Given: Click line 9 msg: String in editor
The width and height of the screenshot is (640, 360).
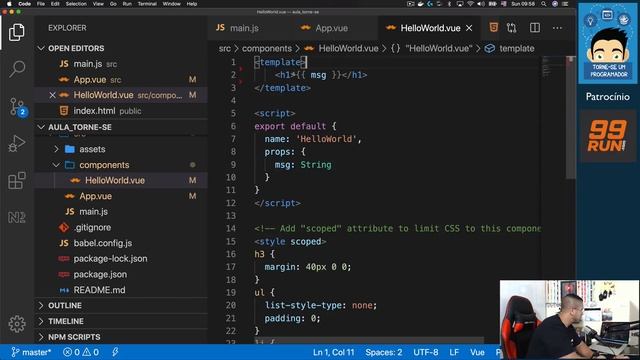Looking at the screenshot, I should coord(303,165).
